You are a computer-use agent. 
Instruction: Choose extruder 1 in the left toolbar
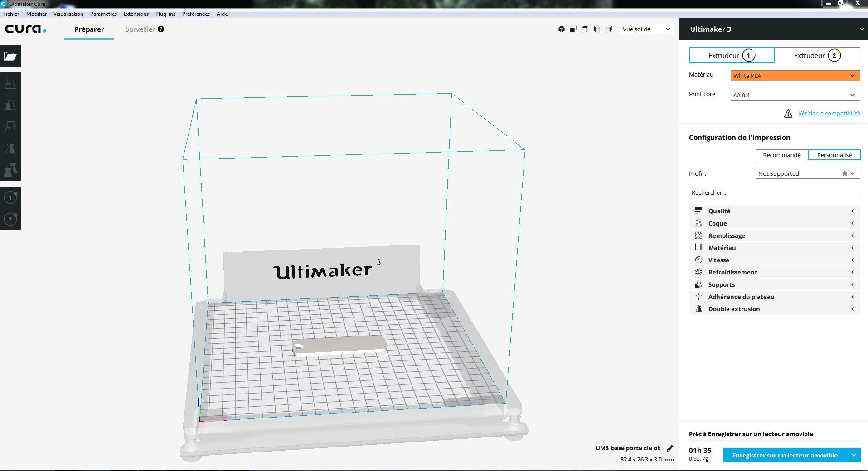[x=10, y=197]
